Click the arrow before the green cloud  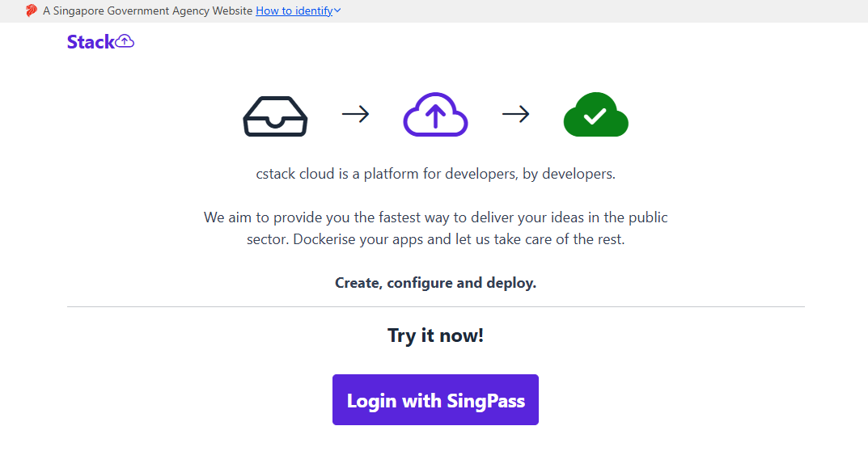(516, 115)
